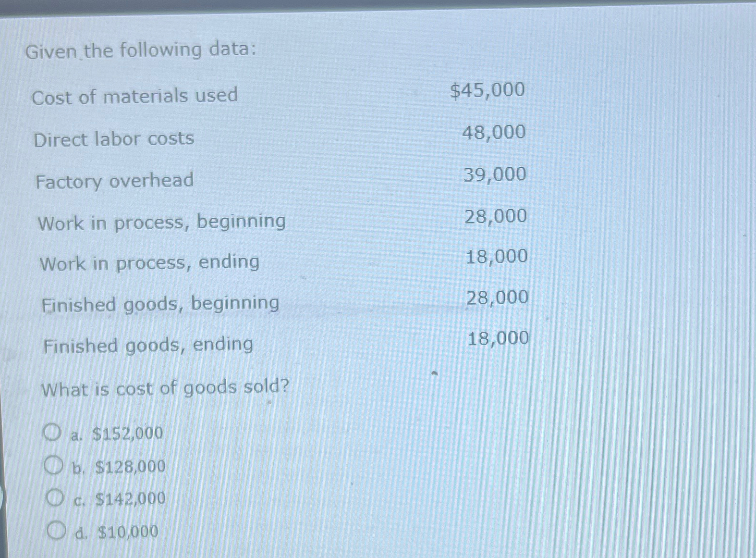Select the Direct labor costs row

[114, 138]
